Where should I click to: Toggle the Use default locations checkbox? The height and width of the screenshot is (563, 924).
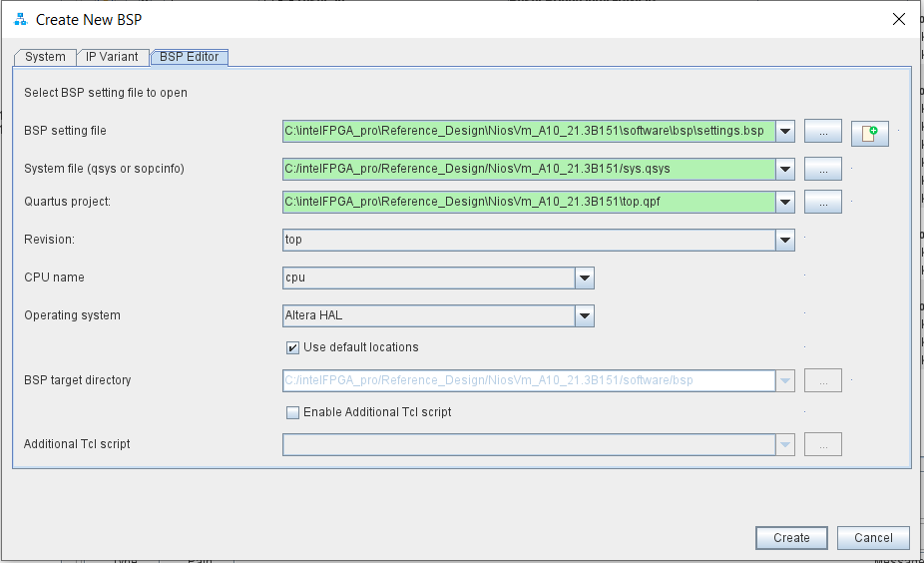point(292,347)
